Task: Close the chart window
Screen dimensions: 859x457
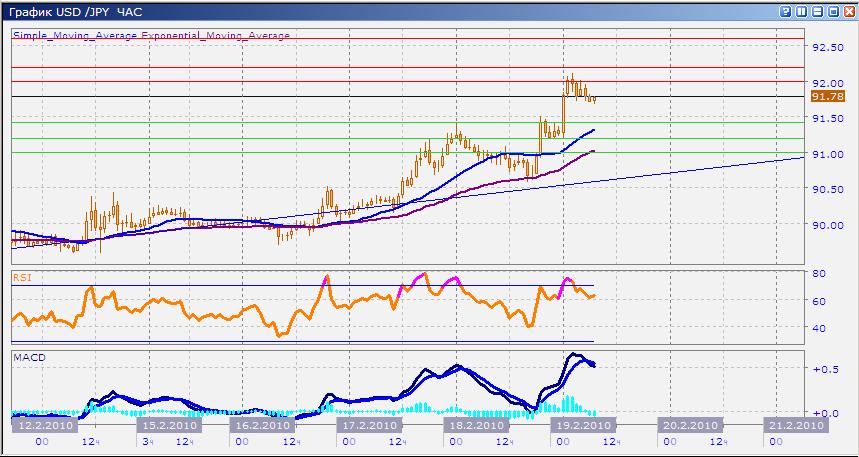Action: coord(847,11)
